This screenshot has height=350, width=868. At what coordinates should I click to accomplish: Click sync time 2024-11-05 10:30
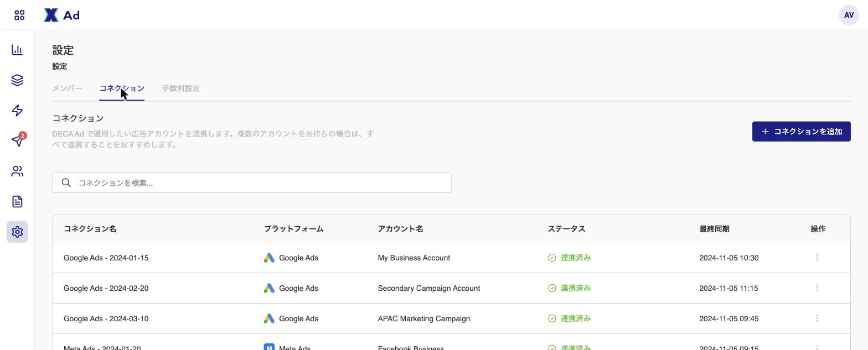(728, 258)
